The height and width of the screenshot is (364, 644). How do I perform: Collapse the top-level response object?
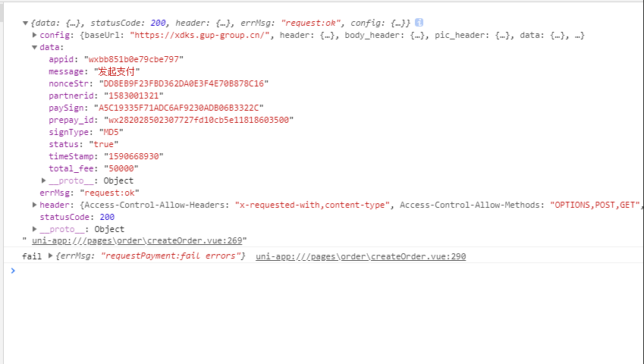[x=26, y=23]
